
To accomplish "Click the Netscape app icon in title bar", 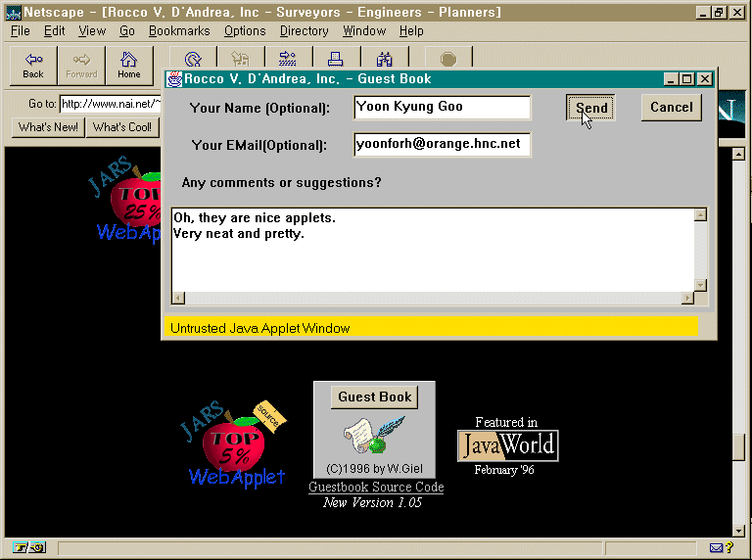I will (13, 12).
